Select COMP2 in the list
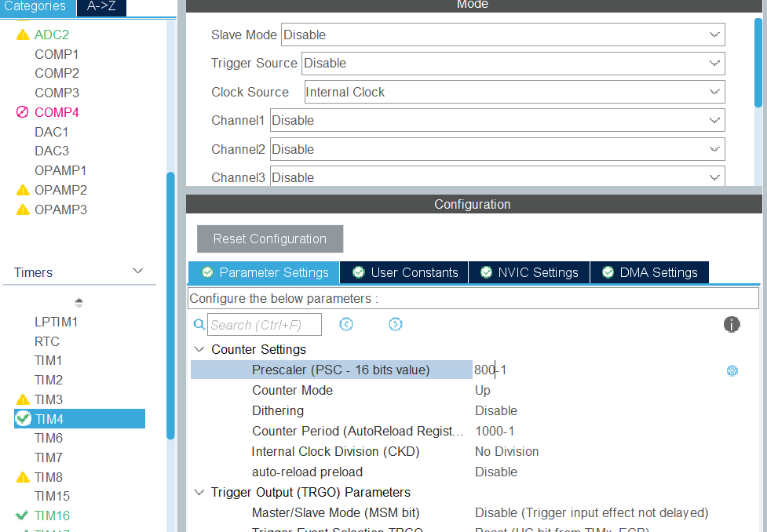This screenshot has width=767, height=532. click(x=57, y=73)
